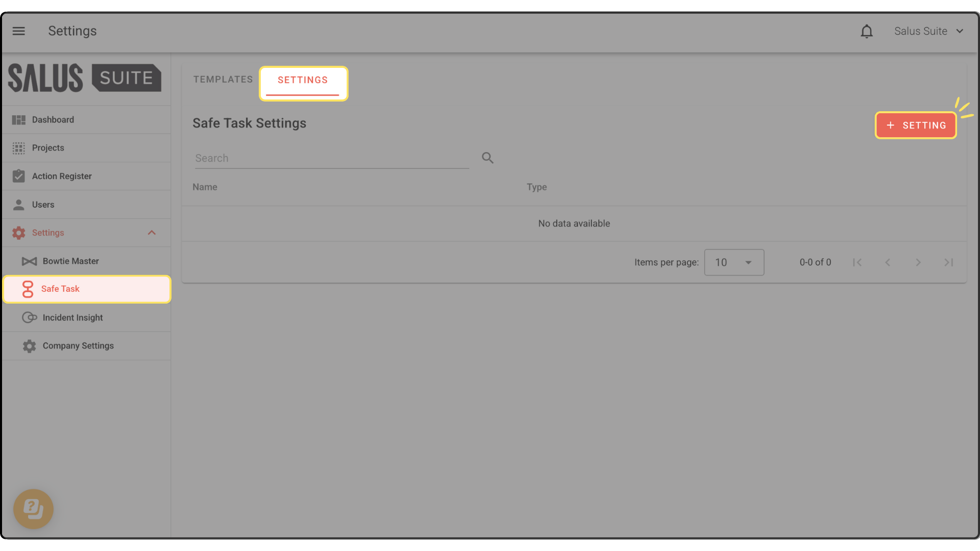
Task: Click the Action Register clipboard icon
Action: tap(19, 176)
